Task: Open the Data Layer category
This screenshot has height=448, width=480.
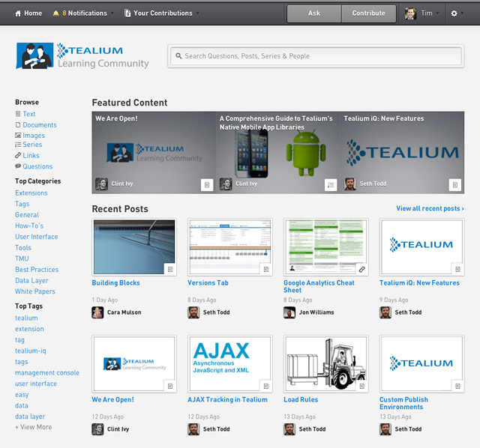Action: (31, 280)
